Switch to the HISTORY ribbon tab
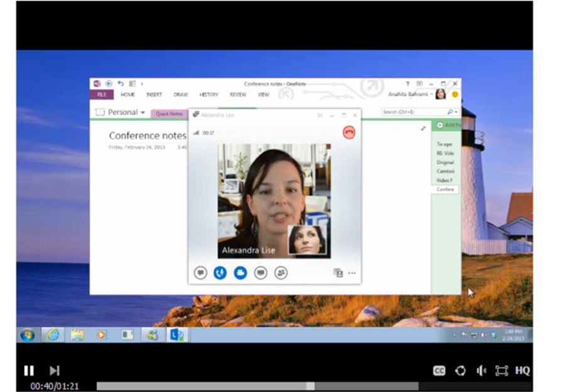 click(208, 95)
